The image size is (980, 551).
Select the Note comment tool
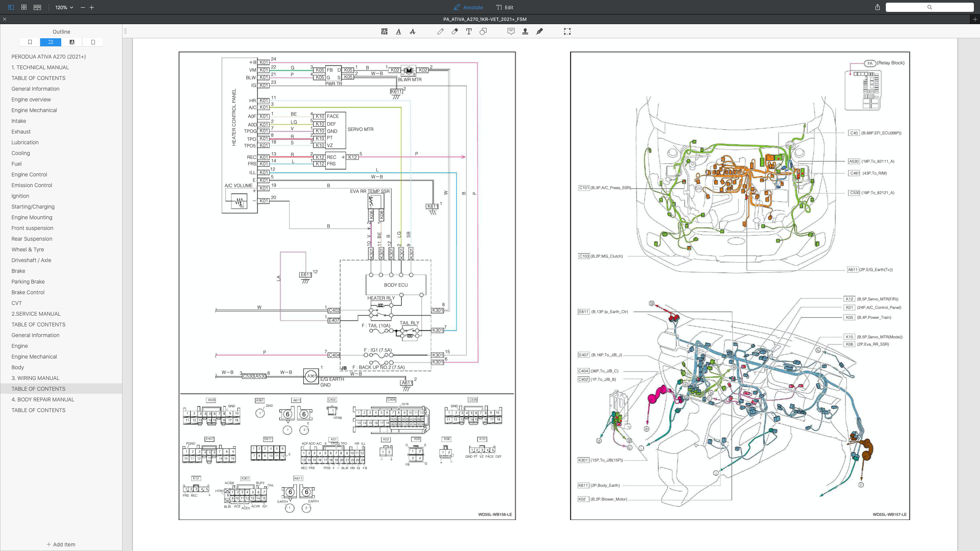tap(511, 32)
